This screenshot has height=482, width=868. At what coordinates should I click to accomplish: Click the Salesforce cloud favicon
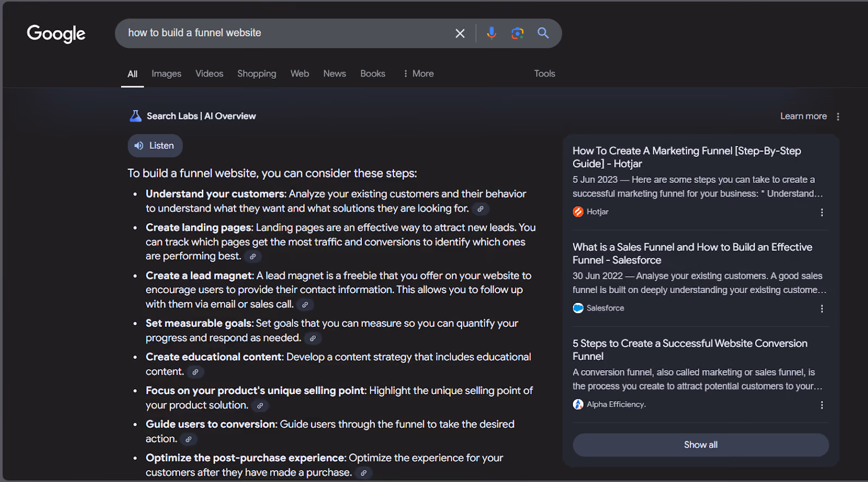[x=578, y=308]
